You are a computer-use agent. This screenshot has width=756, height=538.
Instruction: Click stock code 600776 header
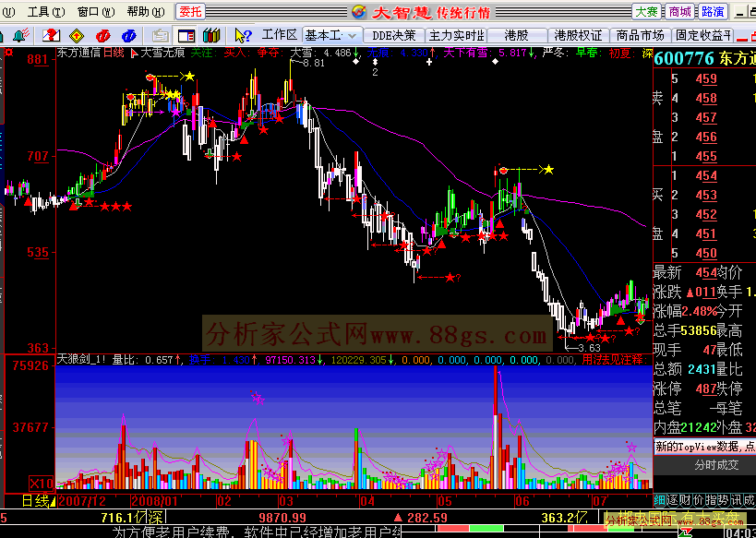point(684,58)
